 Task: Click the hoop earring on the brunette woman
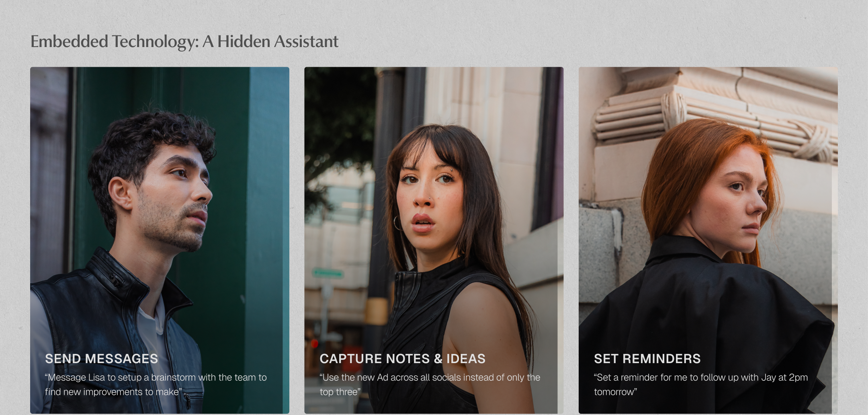click(397, 223)
